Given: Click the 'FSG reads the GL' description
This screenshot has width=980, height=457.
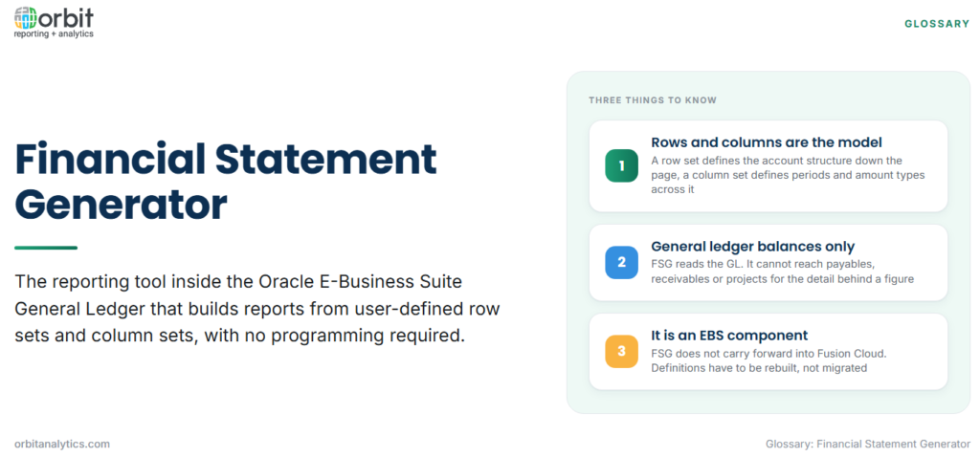Looking at the screenshot, I should tap(783, 272).
